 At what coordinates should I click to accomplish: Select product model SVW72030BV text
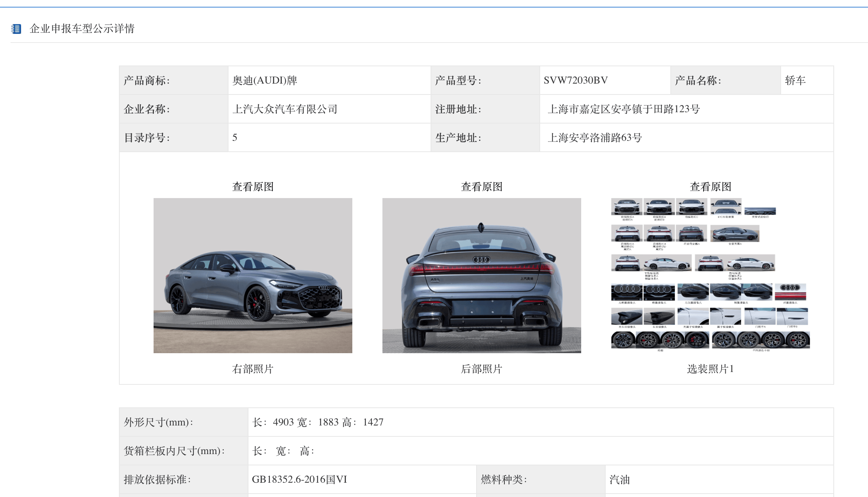pyautogui.click(x=575, y=80)
